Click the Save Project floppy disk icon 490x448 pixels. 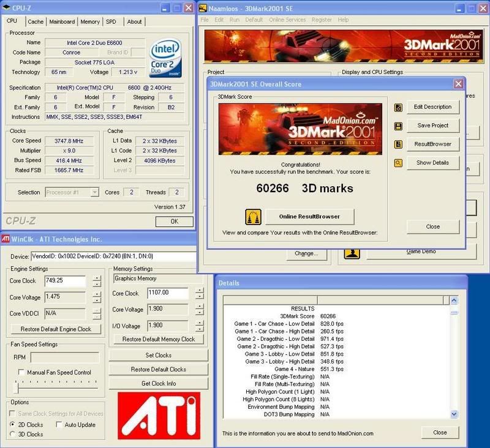[398, 126]
